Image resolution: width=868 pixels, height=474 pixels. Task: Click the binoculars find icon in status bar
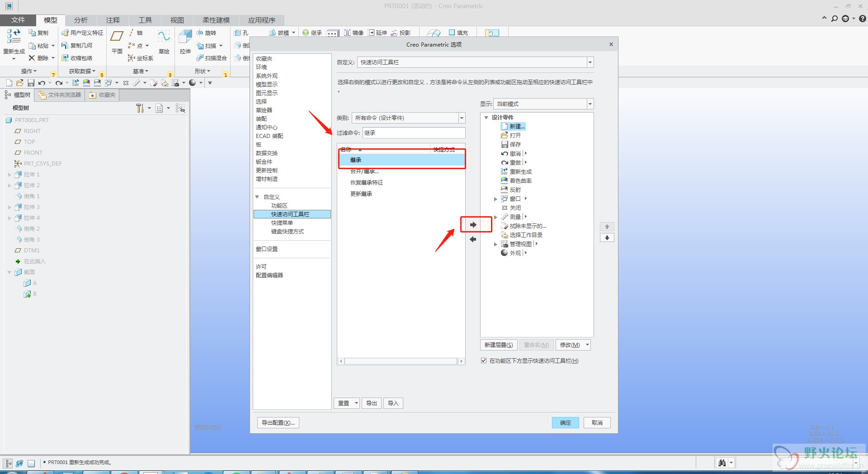click(722, 463)
